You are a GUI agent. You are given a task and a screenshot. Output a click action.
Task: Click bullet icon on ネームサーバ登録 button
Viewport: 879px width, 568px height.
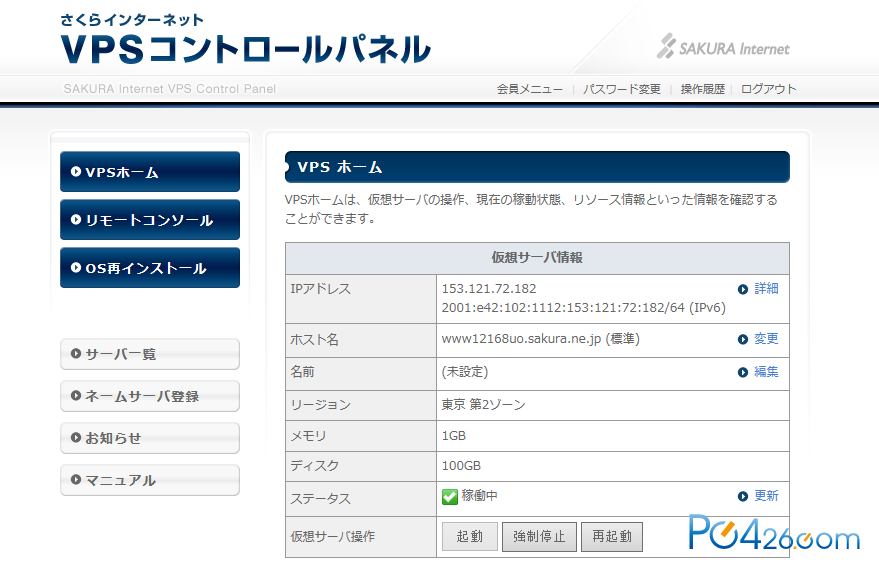pos(76,396)
